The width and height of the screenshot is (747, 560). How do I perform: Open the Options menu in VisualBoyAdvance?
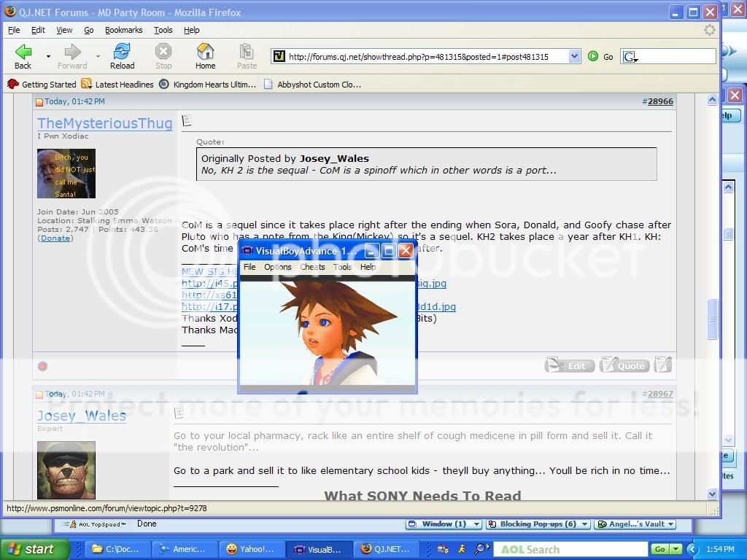(x=277, y=267)
